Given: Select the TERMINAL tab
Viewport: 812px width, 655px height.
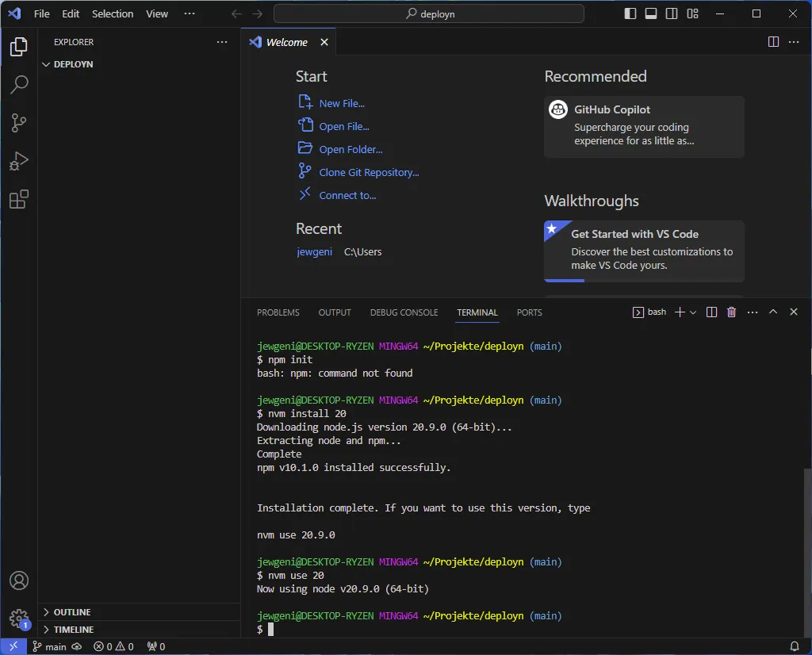Looking at the screenshot, I should [x=477, y=312].
